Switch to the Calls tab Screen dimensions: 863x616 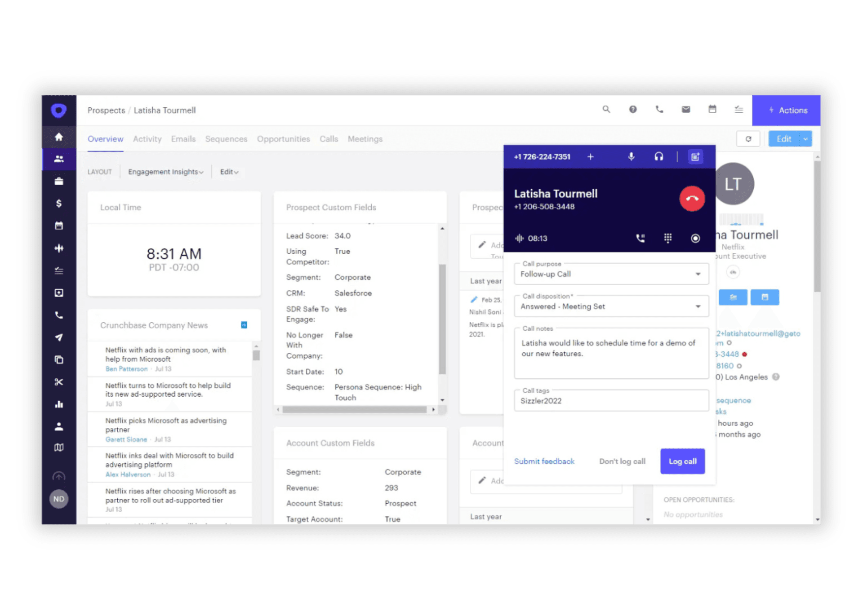click(x=329, y=139)
